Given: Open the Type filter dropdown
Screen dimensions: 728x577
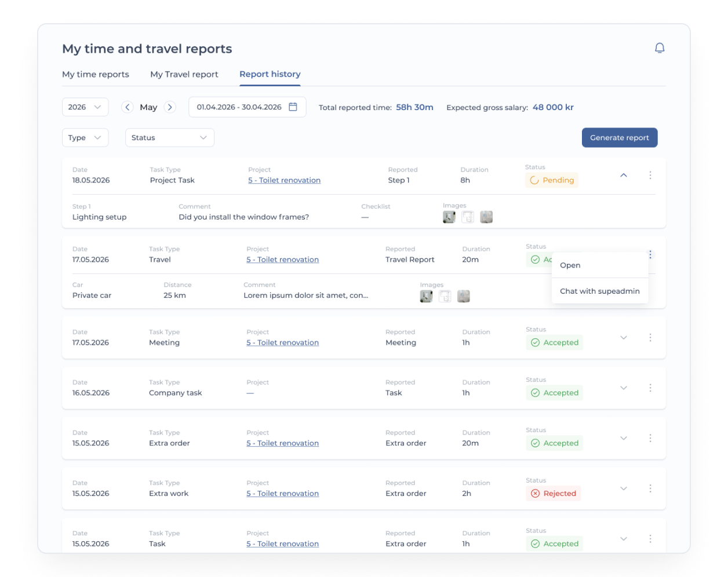Looking at the screenshot, I should (85, 137).
